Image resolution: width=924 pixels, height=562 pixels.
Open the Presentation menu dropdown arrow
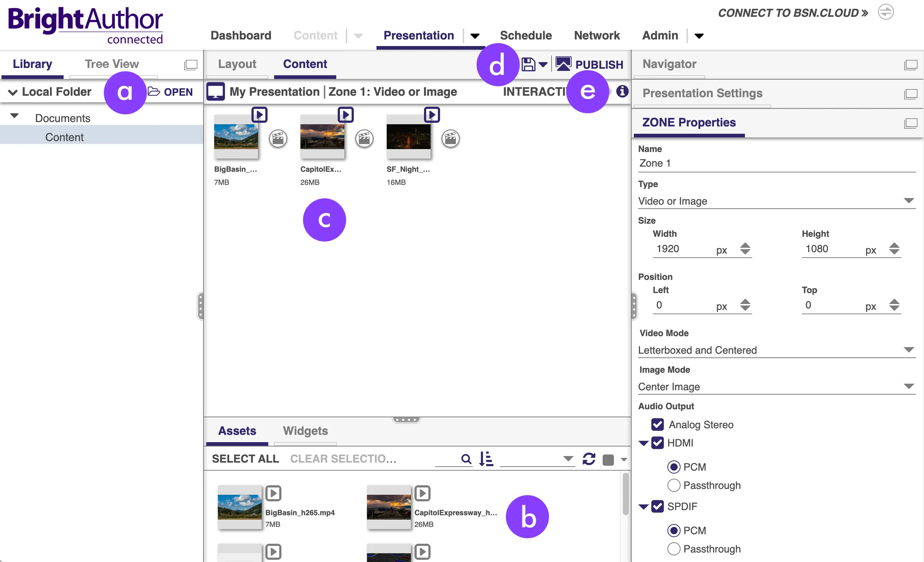475,36
